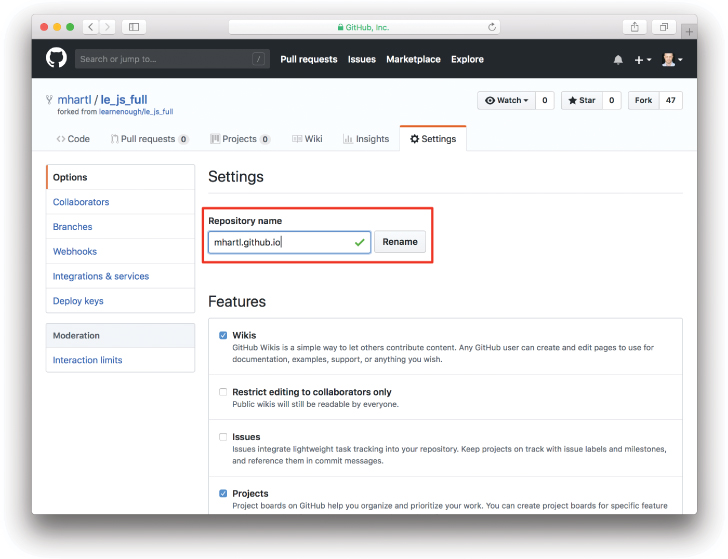
Task: Open the learnenough/le_js_full fork source link
Action: pos(135,112)
